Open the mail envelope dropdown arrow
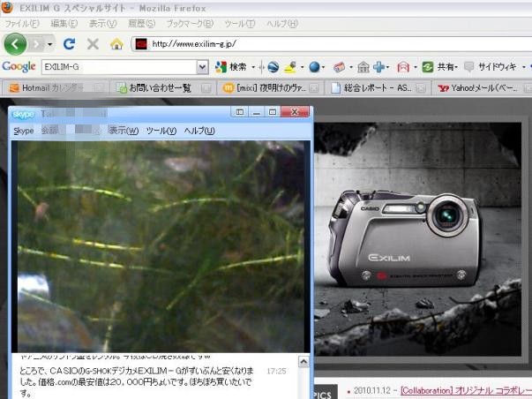The width and height of the screenshot is (532, 399). pyautogui.click(x=415, y=67)
